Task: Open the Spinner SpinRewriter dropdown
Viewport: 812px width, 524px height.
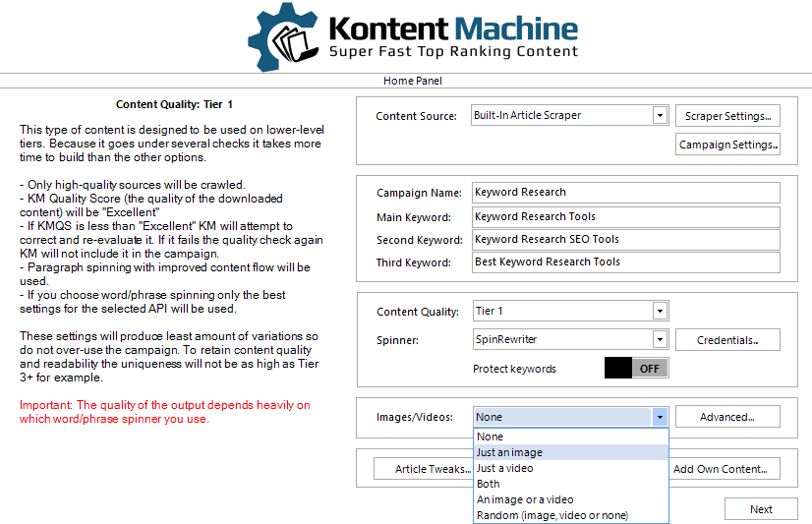Action: (x=660, y=340)
